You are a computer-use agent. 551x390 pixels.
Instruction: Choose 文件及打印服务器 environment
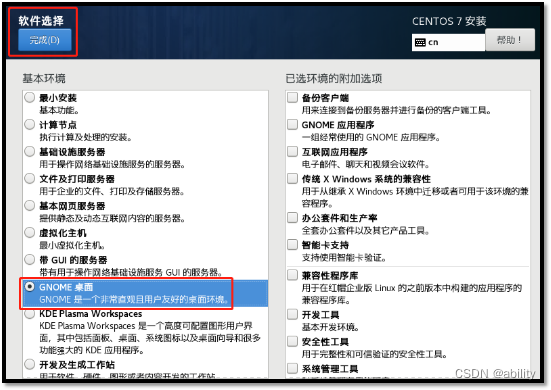click(30, 178)
